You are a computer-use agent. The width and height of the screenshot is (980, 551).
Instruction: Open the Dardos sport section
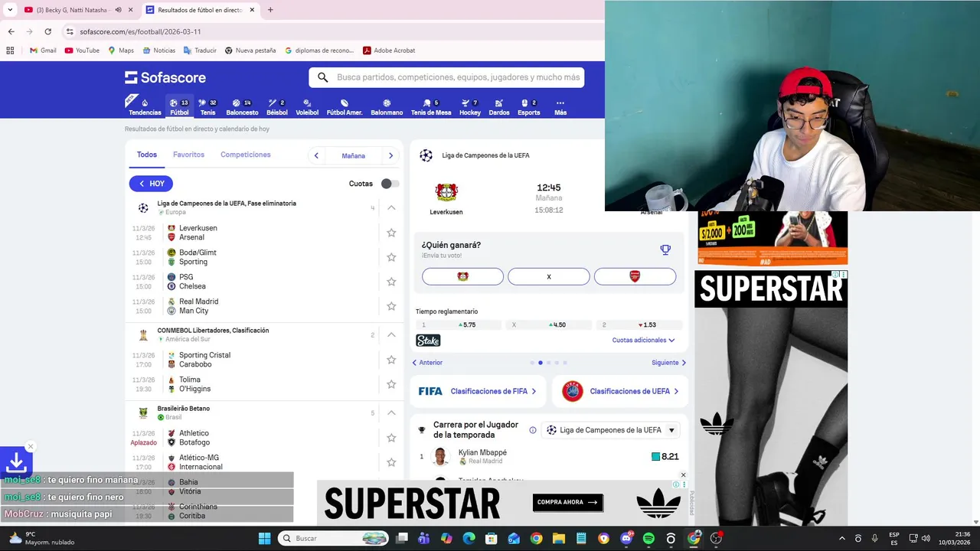tap(499, 106)
